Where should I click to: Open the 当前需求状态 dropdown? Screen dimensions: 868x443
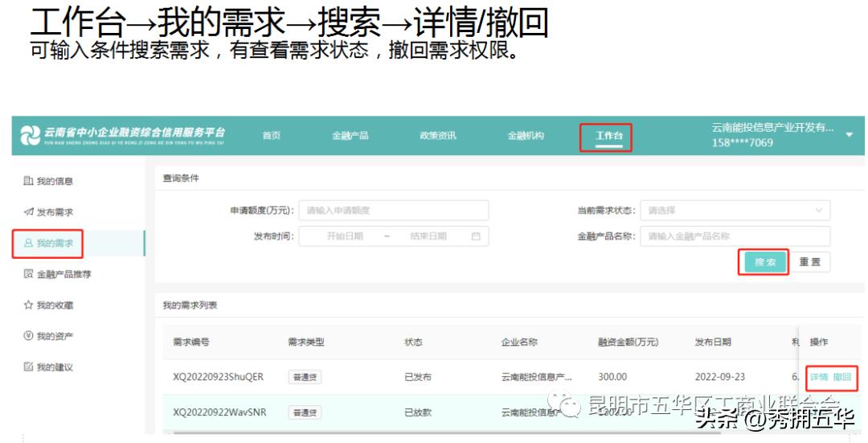coord(735,211)
